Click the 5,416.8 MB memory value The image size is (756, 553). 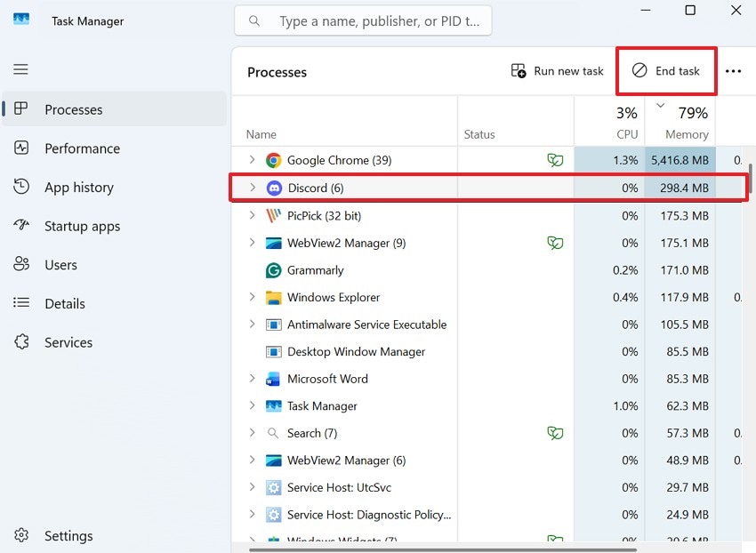coord(680,160)
